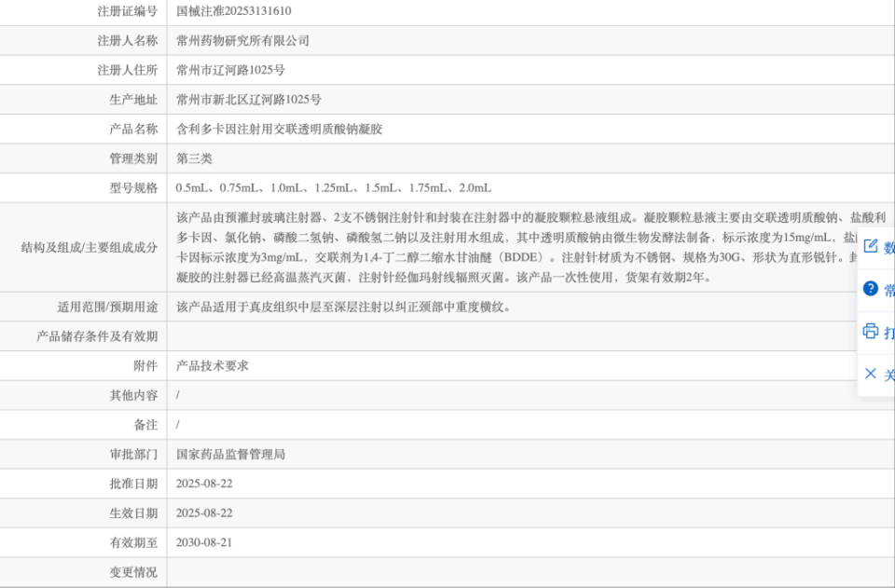Click the 附件 row label
This screenshot has height=588, width=895.
145,365
